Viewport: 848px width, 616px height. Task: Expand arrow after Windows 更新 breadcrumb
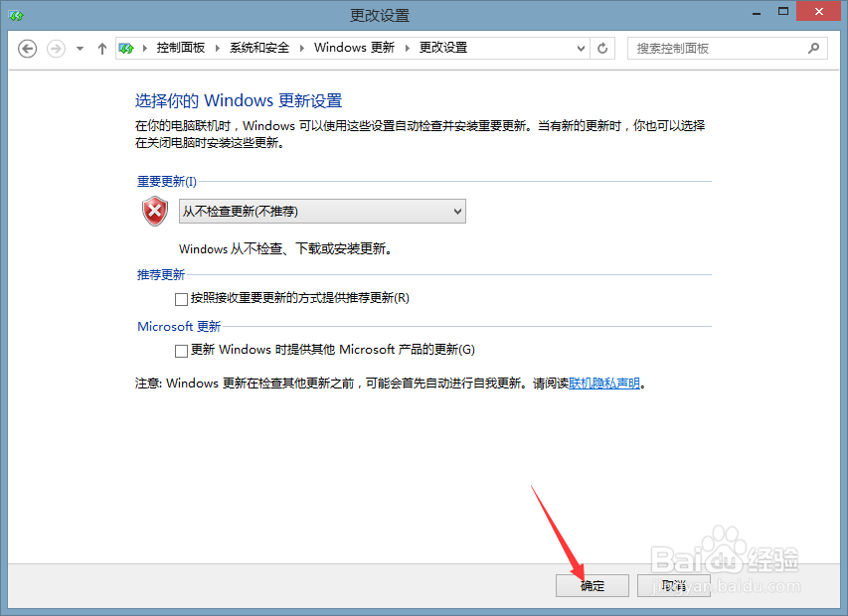coord(408,48)
